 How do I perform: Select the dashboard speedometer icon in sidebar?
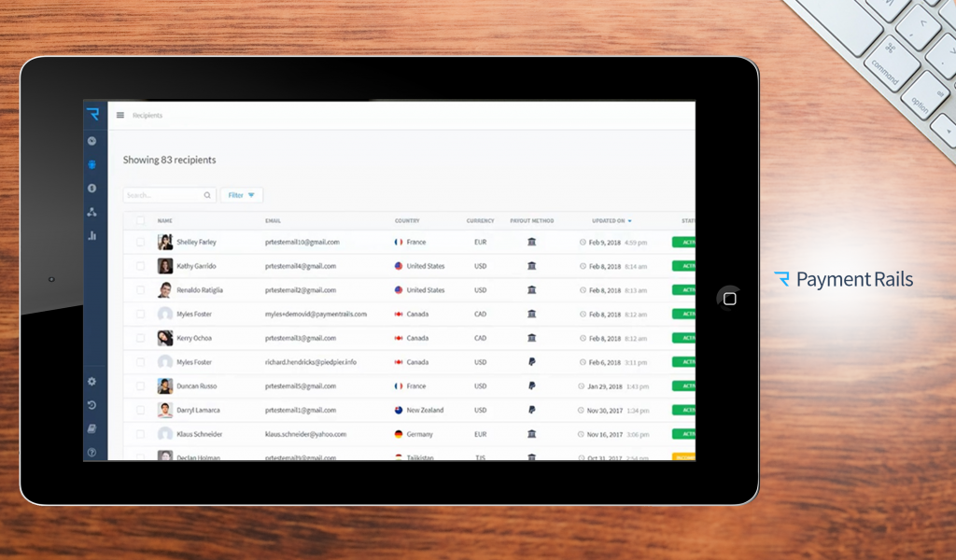pos(91,140)
